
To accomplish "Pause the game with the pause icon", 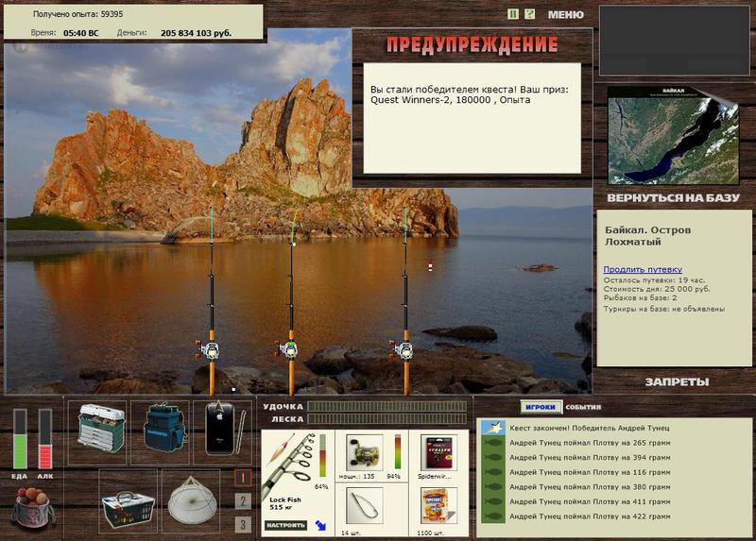I will click(513, 14).
